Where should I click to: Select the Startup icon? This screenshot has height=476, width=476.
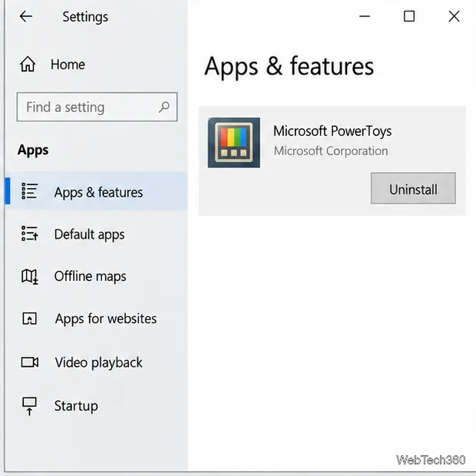29,406
